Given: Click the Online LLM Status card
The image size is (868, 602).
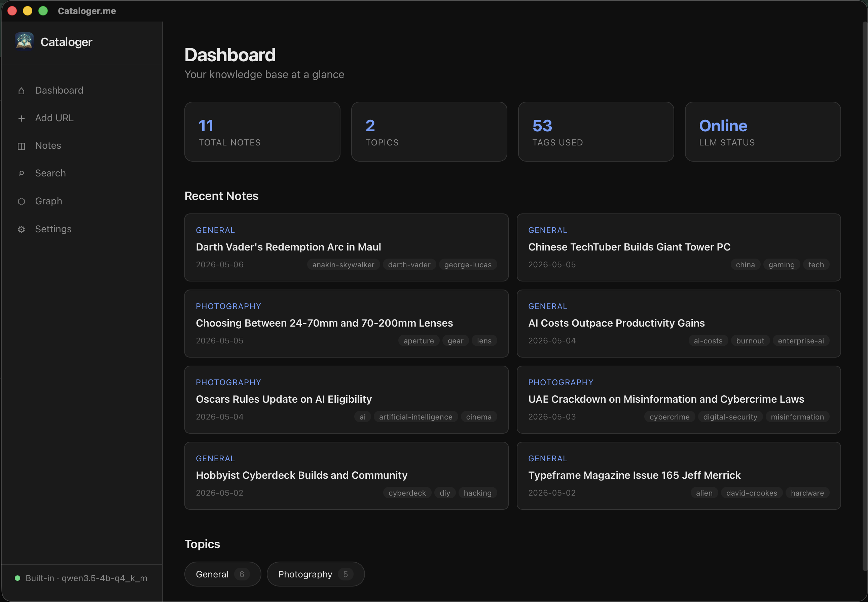Looking at the screenshot, I should [x=763, y=132].
